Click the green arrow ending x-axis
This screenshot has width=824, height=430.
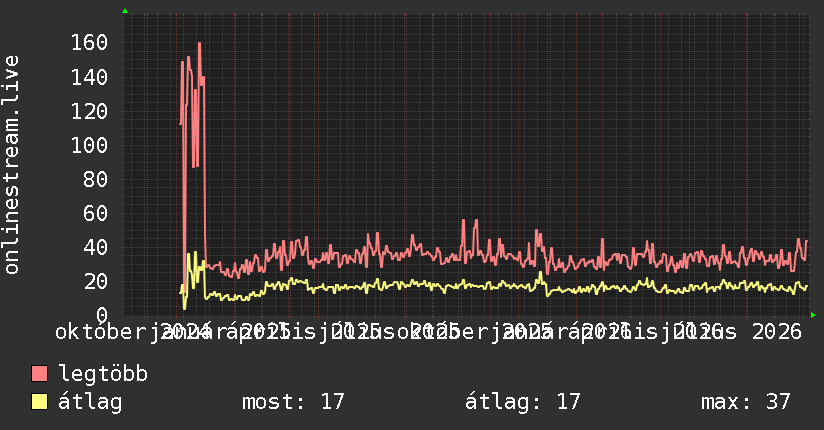813,315
